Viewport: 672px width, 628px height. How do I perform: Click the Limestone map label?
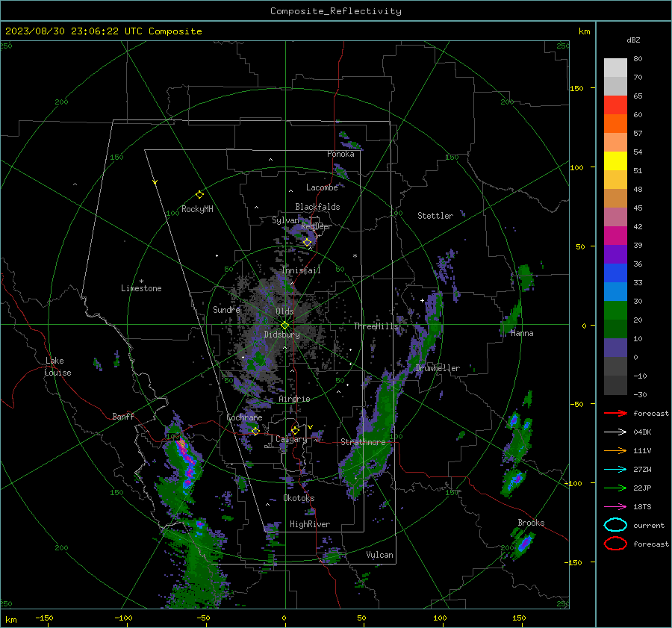(141, 288)
